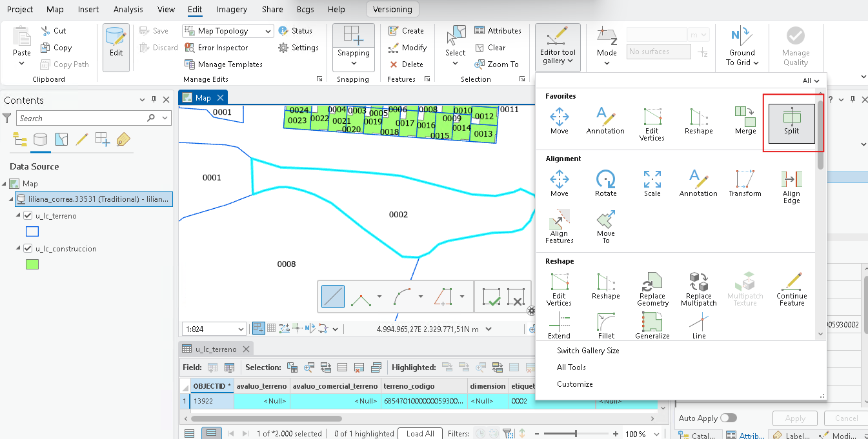Click the Contents search input field
868x439 pixels.
coord(81,119)
